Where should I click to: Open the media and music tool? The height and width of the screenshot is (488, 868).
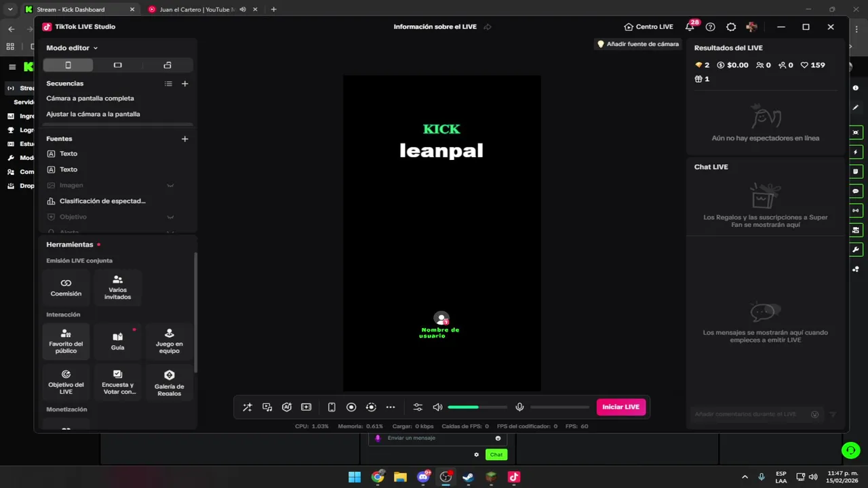coord(267,407)
